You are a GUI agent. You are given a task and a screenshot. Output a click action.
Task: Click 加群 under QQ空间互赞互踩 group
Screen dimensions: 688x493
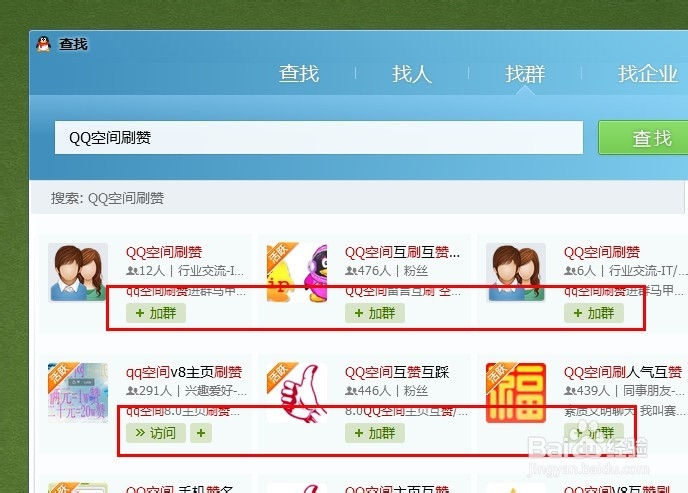pos(374,433)
